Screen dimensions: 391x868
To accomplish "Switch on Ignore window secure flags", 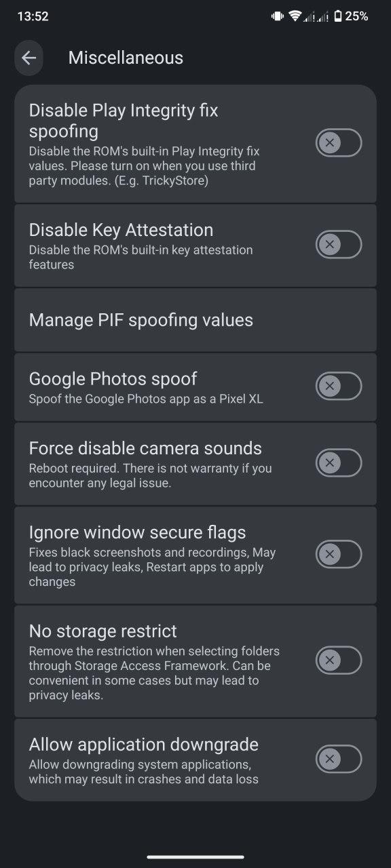I will point(339,554).
